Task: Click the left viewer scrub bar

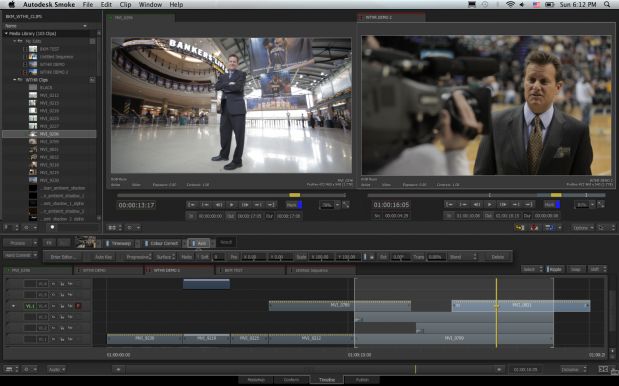Action: coord(231,195)
